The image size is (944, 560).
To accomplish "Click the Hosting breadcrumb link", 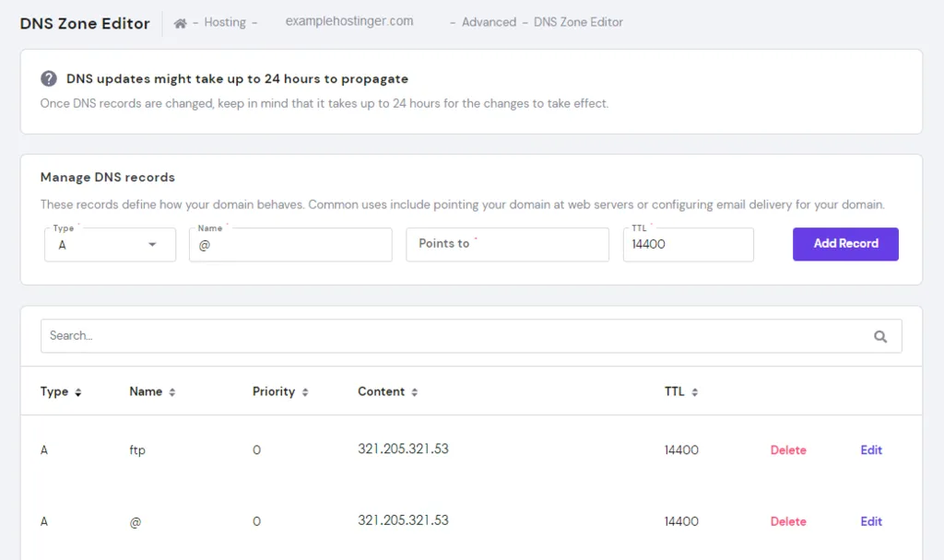I will coord(225,22).
